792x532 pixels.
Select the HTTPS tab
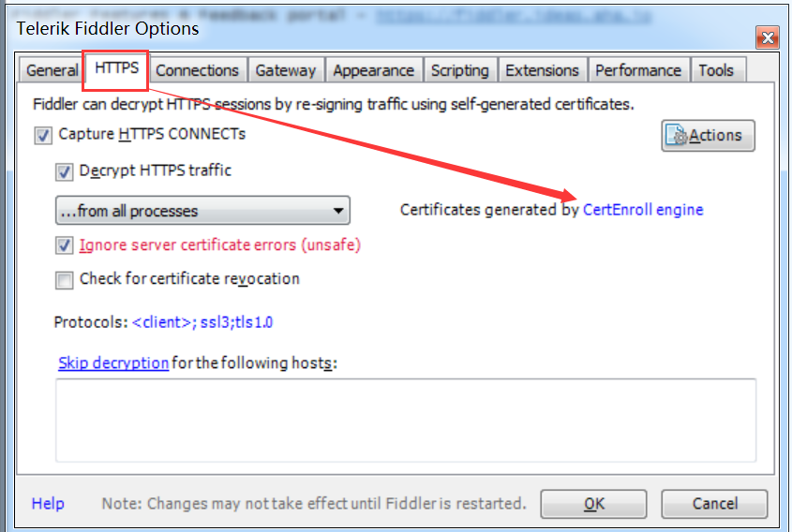(x=116, y=68)
